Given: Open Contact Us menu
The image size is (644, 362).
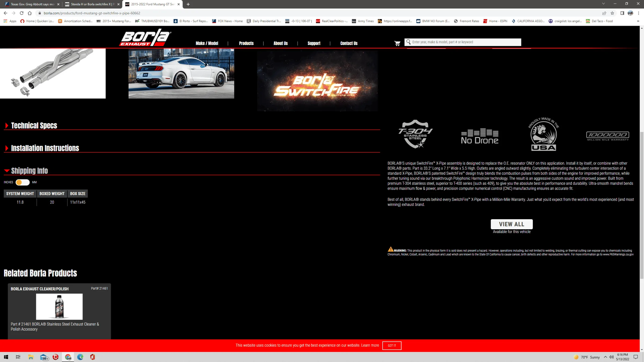Looking at the screenshot, I should tap(349, 43).
